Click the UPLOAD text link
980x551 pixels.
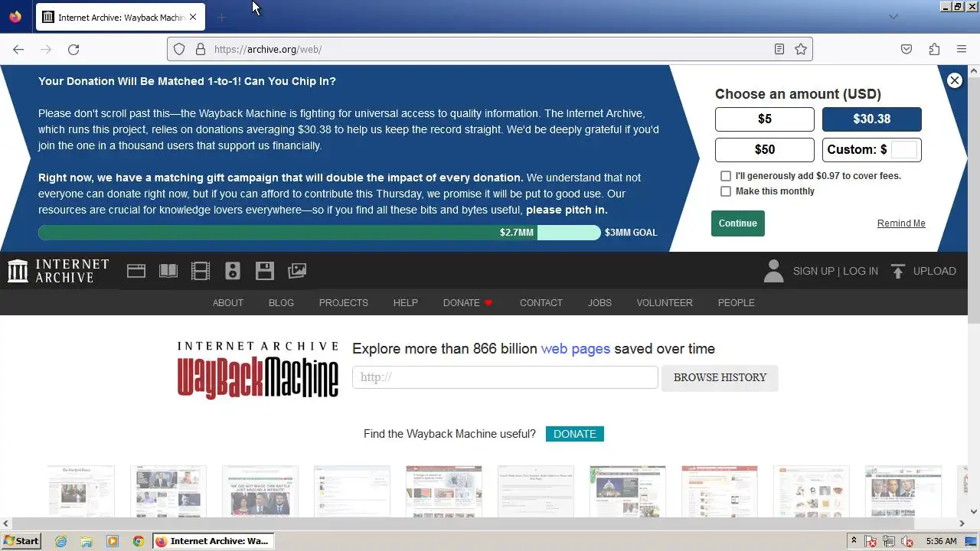pos(935,271)
